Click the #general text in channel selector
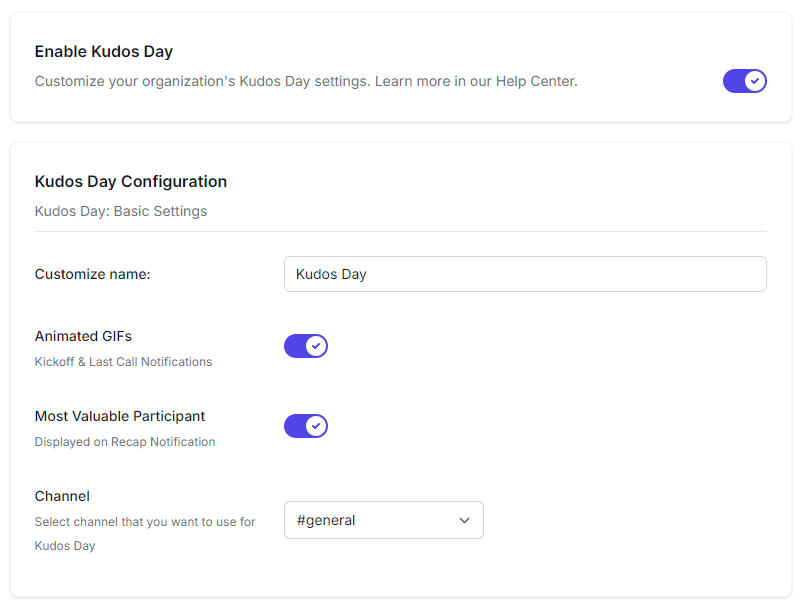804x608 pixels. 326,520
